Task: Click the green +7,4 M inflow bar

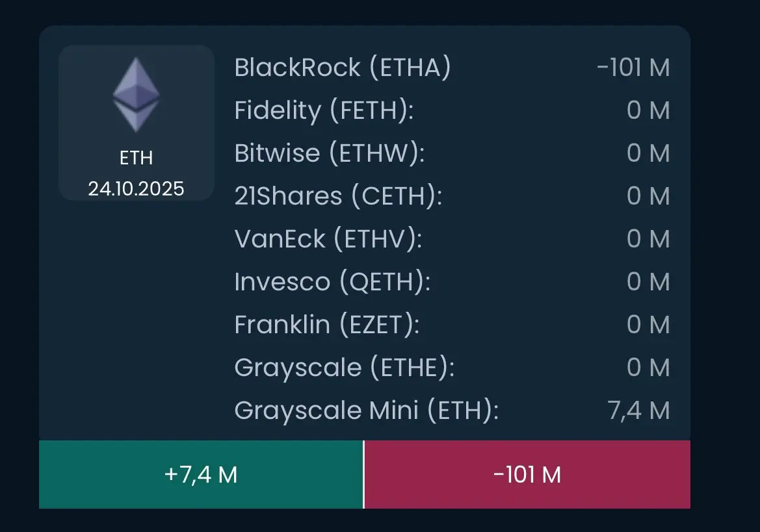Action: 201,475
